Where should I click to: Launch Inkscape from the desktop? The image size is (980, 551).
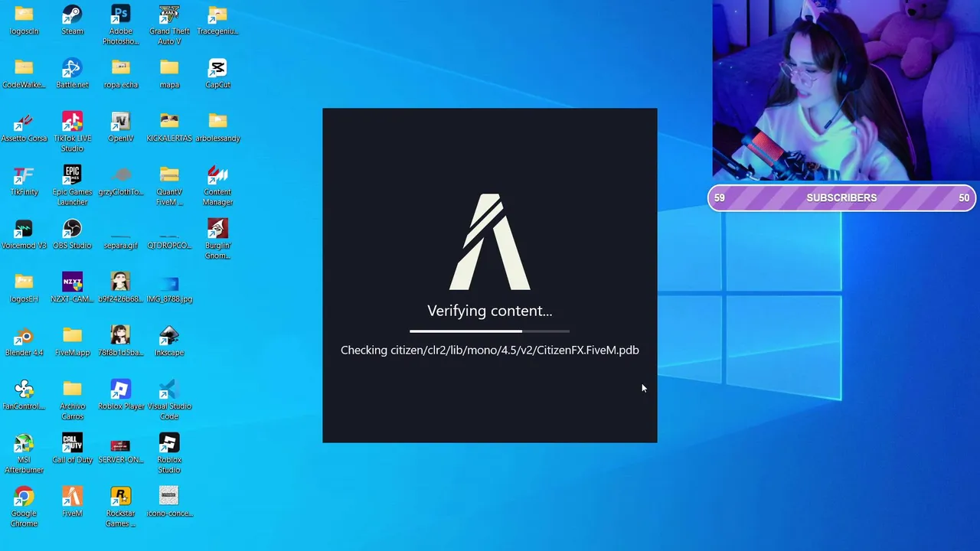pos(169,342)
